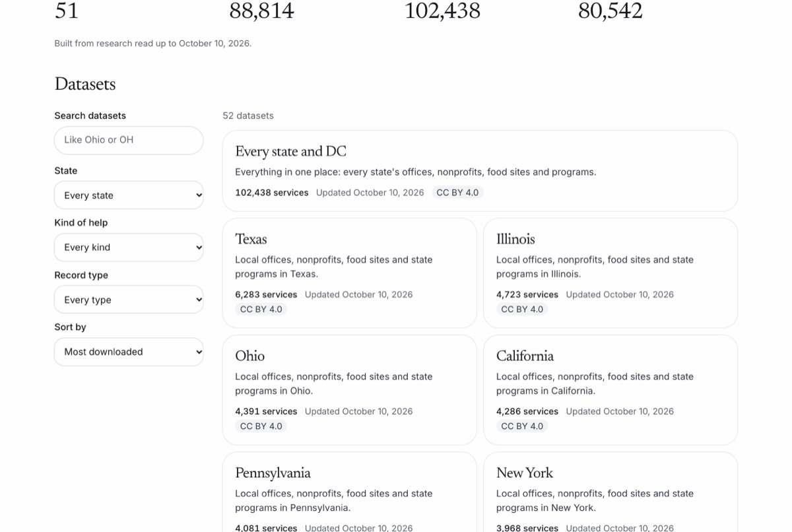Click the 'Kind of help' label

81,223
